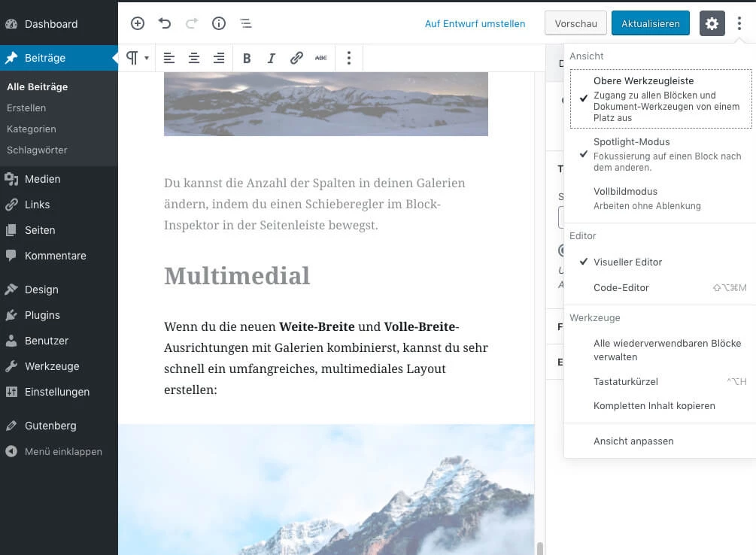Toggle the settings gear sidebar

click(712, 23)
